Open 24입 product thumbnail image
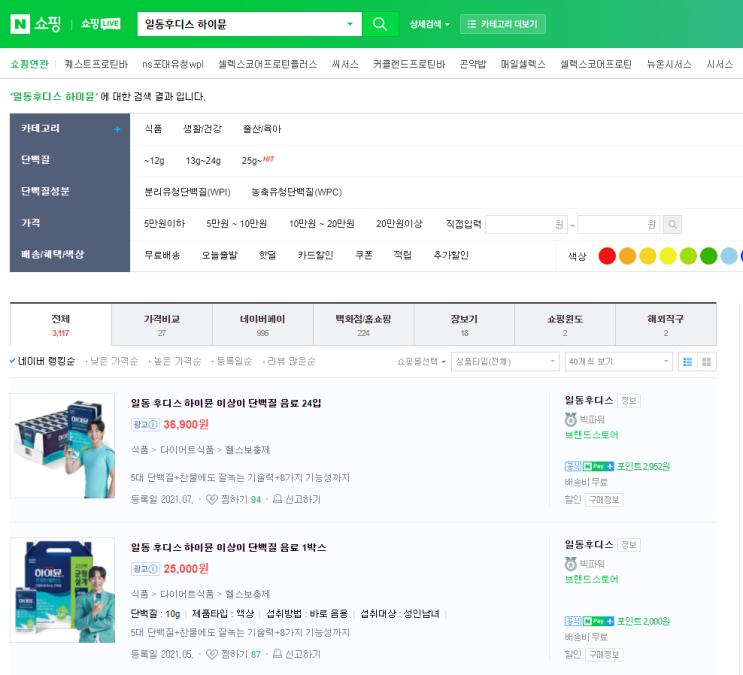 (63, 446)
